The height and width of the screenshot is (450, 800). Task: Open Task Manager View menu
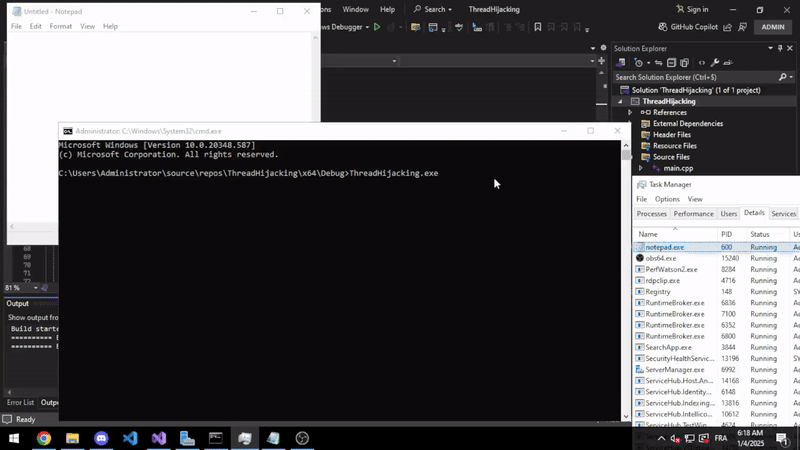[x=695, y=199]
